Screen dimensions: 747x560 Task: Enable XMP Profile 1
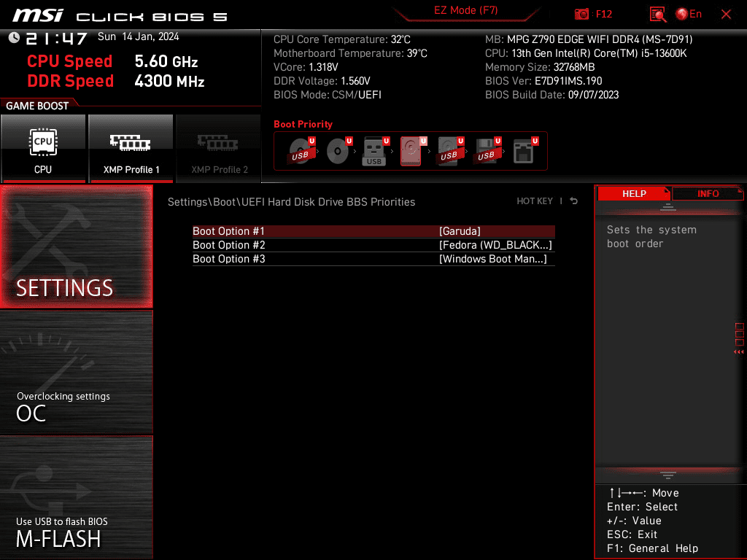click(x=131, y=149)
